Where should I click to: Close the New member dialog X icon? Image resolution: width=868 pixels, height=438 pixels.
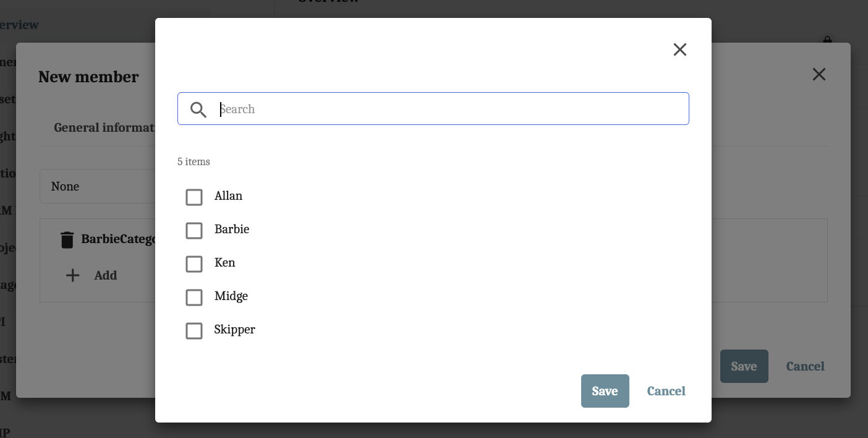point(819,74)
